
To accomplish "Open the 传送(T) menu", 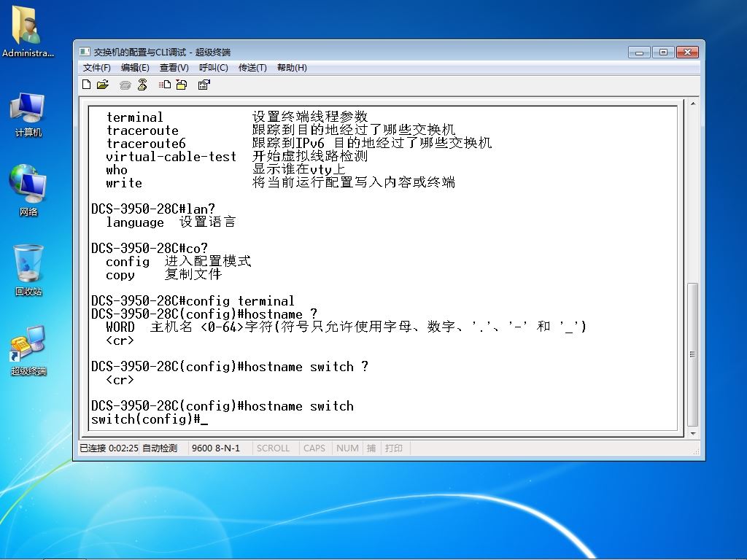I will [252, 68].
